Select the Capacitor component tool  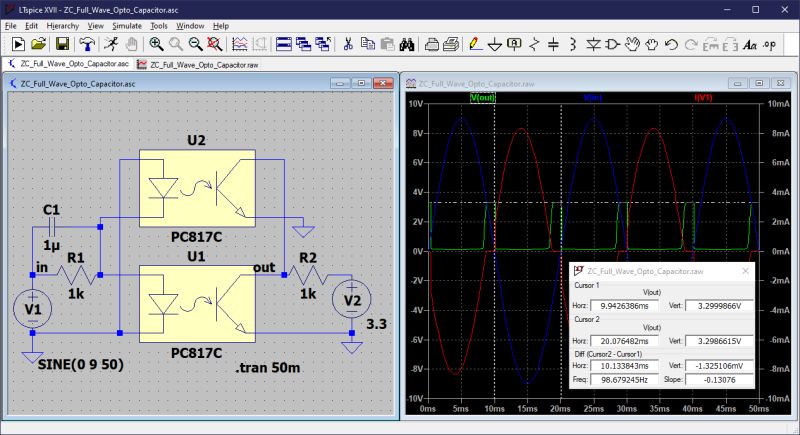click(x=553, y=44)
